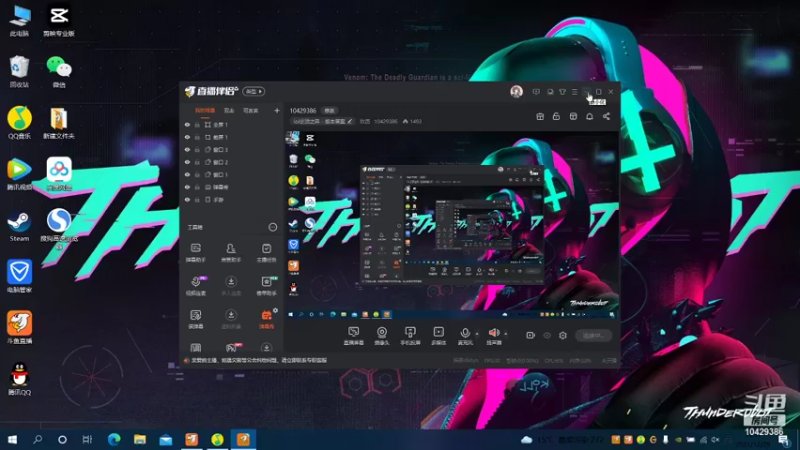Click the user avatar in title bar

(516, 92)
